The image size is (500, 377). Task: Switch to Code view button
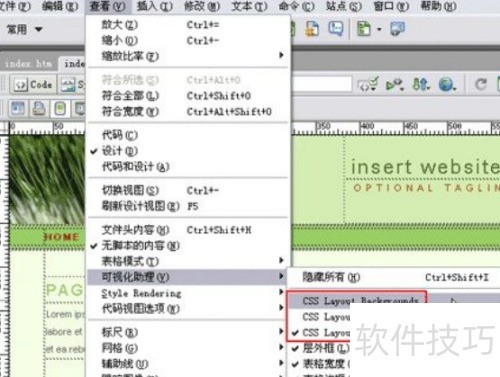pos(33,85)
